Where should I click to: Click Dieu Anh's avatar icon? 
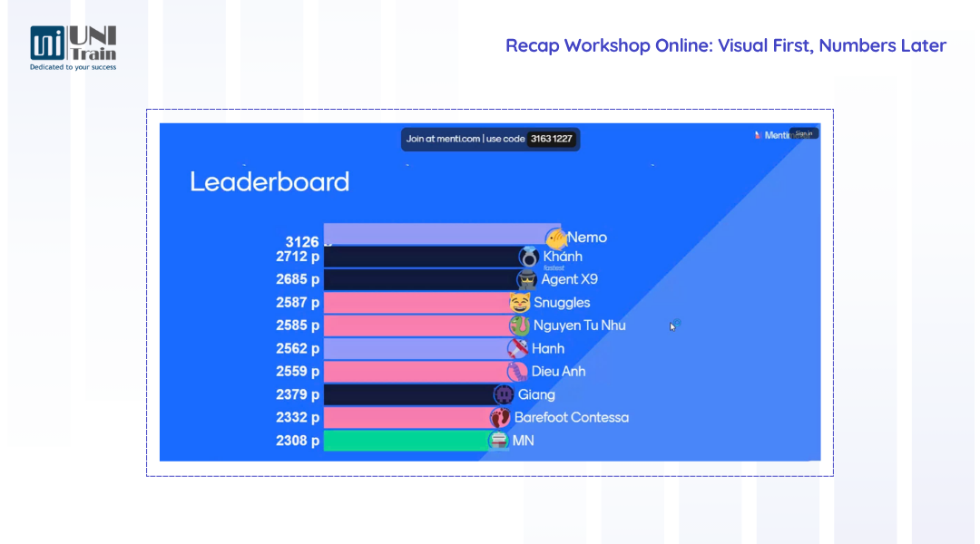[517, 372]
